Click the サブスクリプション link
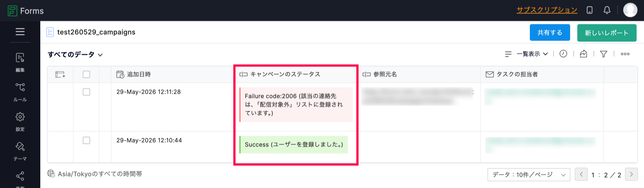The image size is (644, 188). coord(547,10)
